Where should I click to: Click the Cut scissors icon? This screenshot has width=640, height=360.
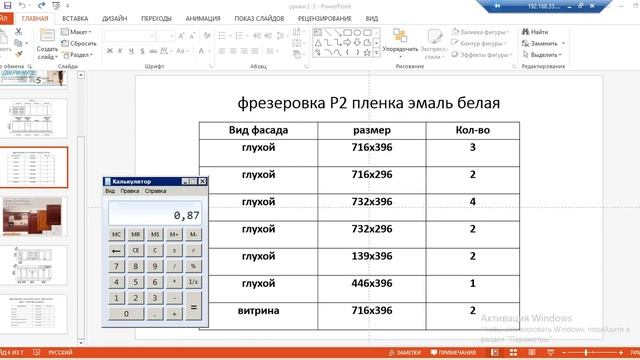coord(18,31)
